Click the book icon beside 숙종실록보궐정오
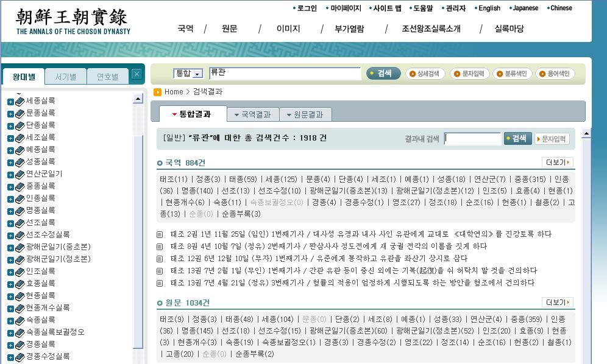Viewport: 607px width, 364px height. pyautogui.click(x=20, y=334)
